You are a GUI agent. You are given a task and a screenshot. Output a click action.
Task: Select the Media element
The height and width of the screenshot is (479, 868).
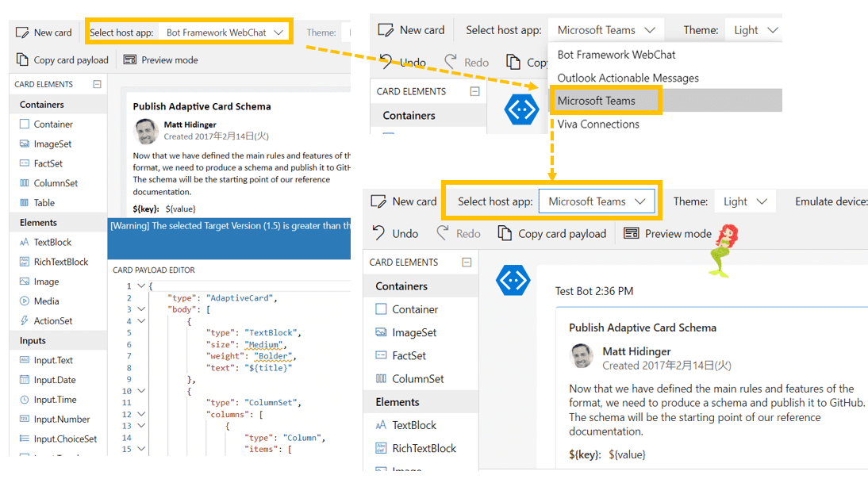40,301
